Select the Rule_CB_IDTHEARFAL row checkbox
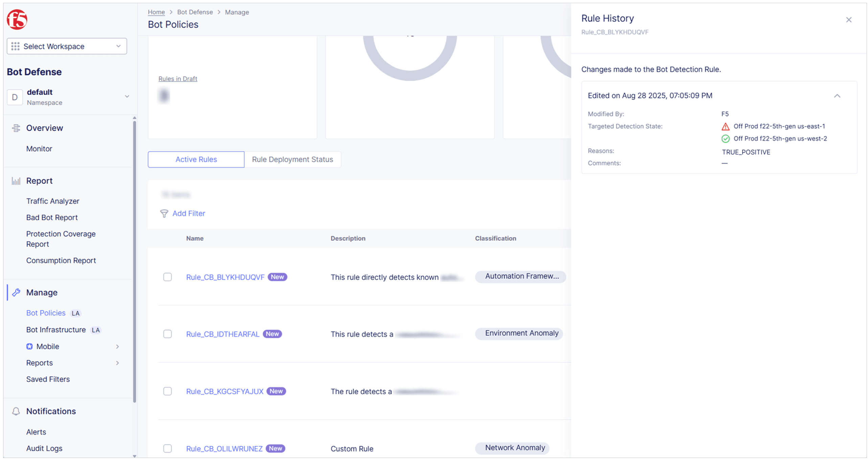This screenshot has width=868, height=459. point(167,334)
